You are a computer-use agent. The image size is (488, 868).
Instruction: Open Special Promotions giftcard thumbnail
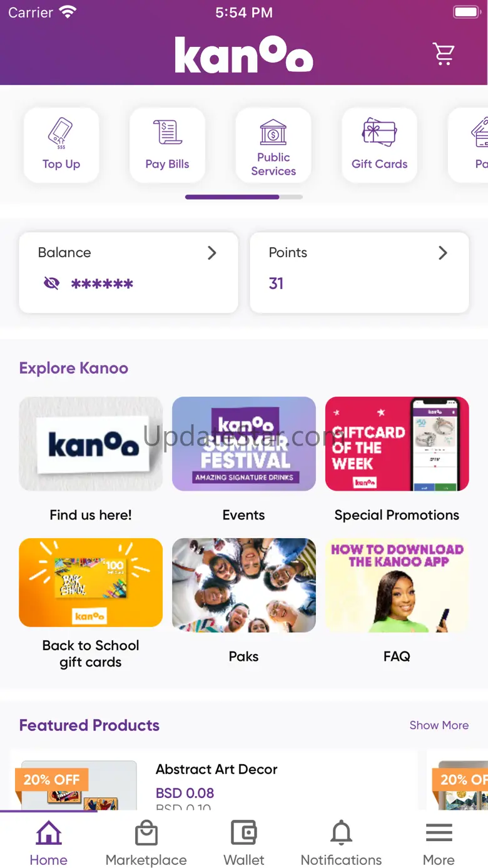[397, 444]
